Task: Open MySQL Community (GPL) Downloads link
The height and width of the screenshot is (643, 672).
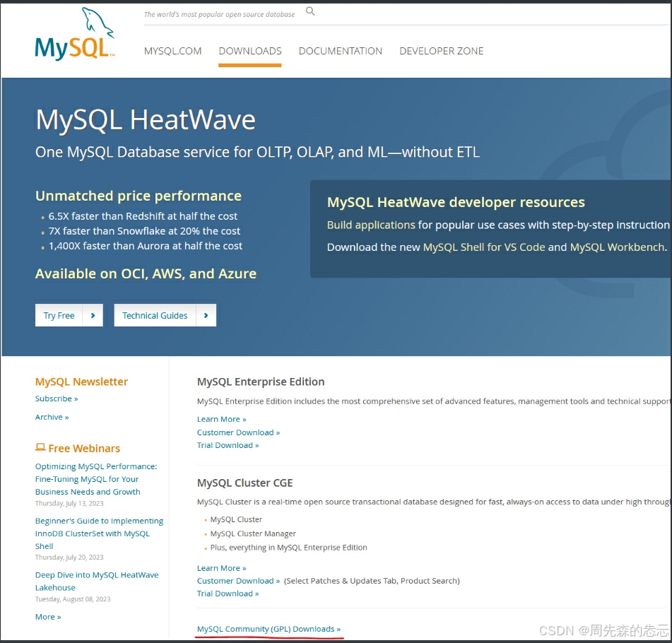Action: tap(269, 629)
